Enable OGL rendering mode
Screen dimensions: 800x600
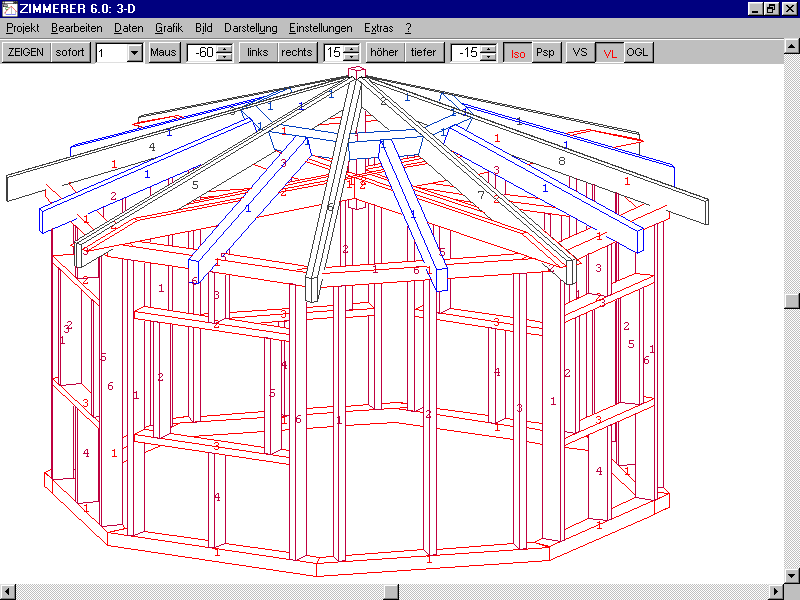[x=638, y=52]
